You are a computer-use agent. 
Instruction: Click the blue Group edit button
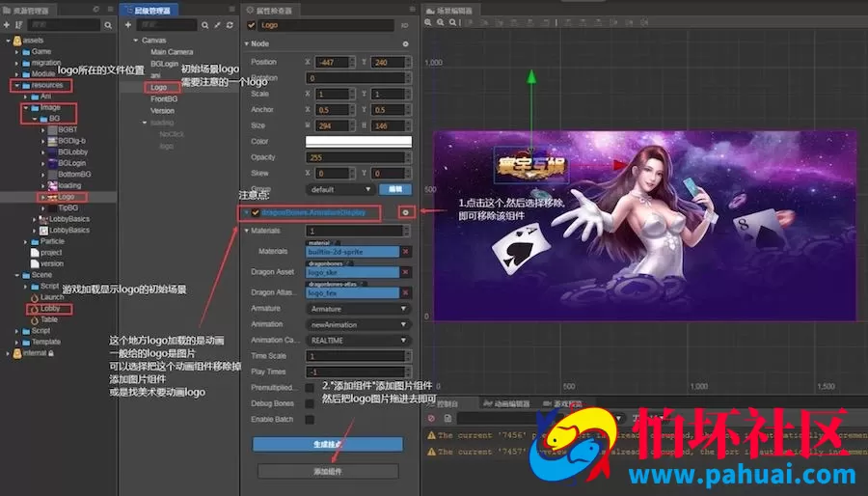(x=395, y=189)
